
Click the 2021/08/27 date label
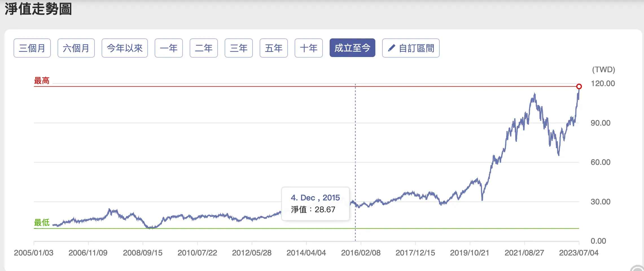[524, 253]
